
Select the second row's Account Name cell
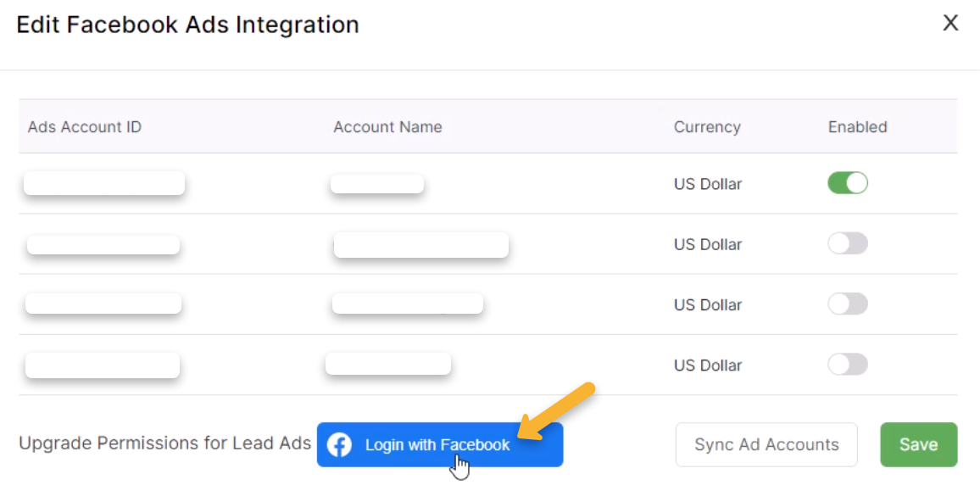pyautogui.click(x=420, y=245)
